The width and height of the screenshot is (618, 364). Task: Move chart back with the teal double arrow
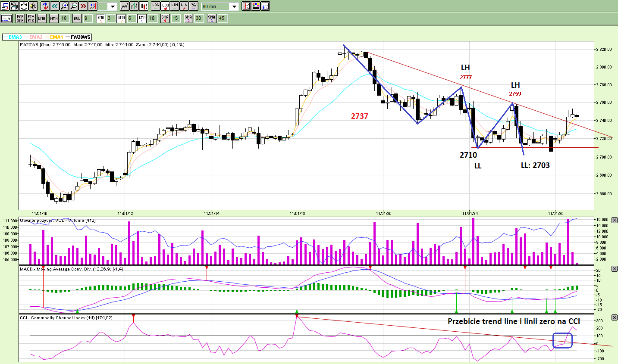55,6
